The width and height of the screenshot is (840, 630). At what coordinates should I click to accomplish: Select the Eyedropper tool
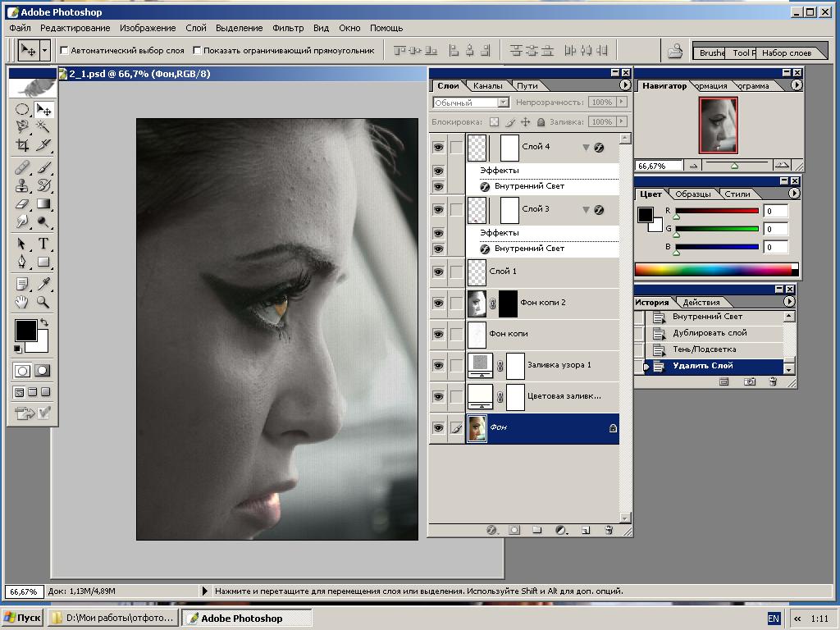click(43, 284)
